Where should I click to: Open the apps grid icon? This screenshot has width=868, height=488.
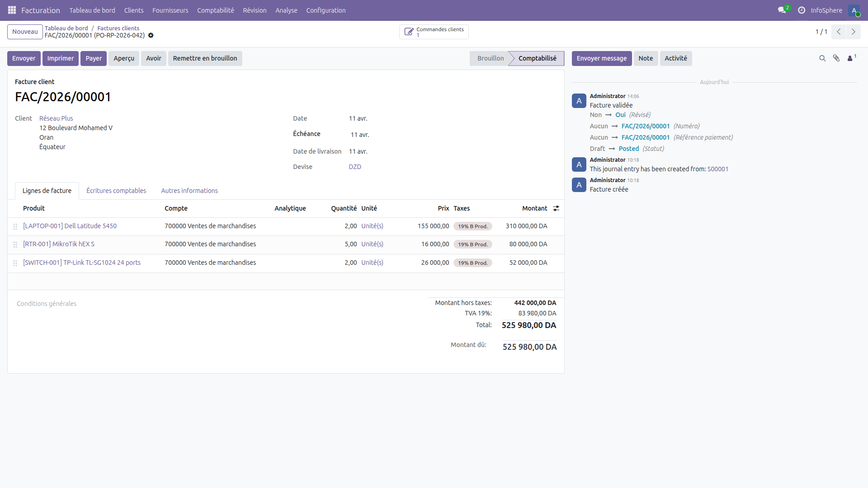coord(12,10)
